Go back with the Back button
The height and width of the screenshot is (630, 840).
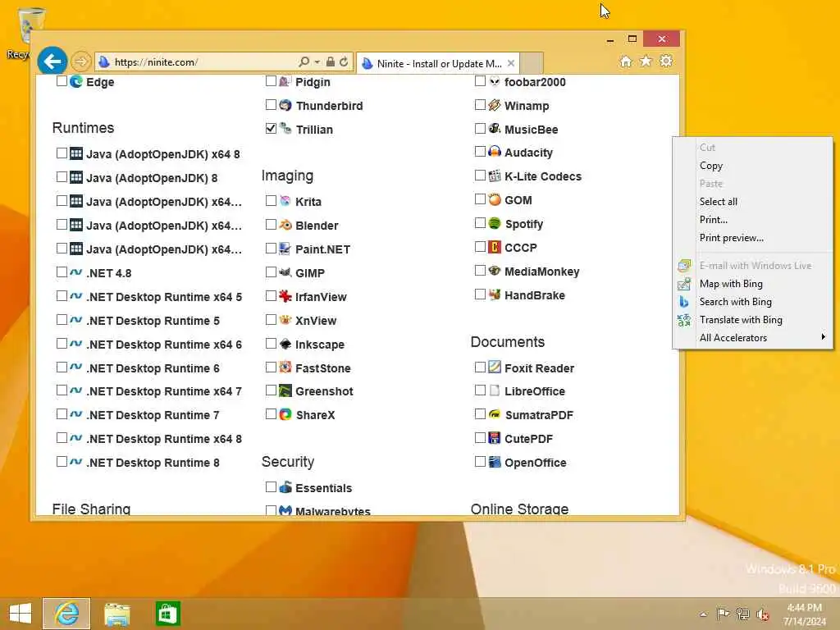click(52, 62)
